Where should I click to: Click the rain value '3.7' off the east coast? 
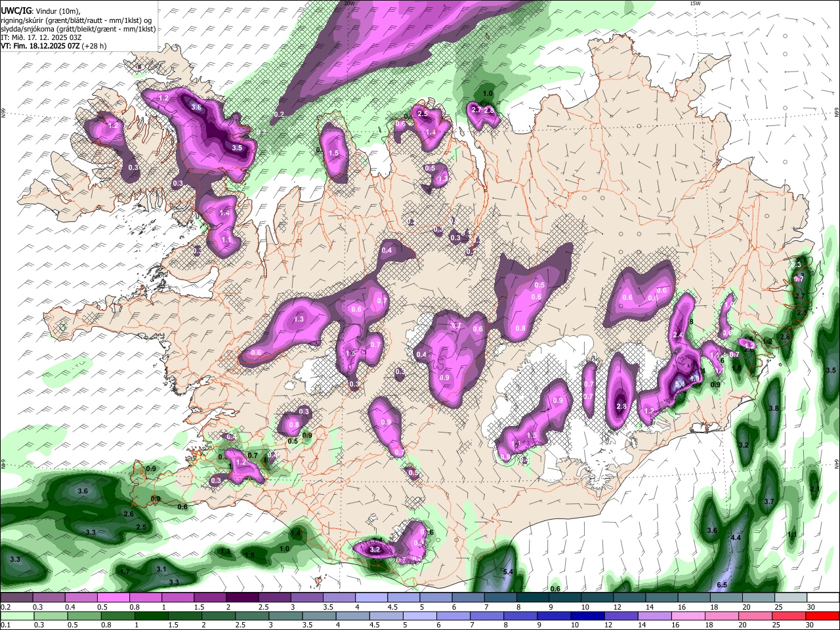(x=769, y=501)
